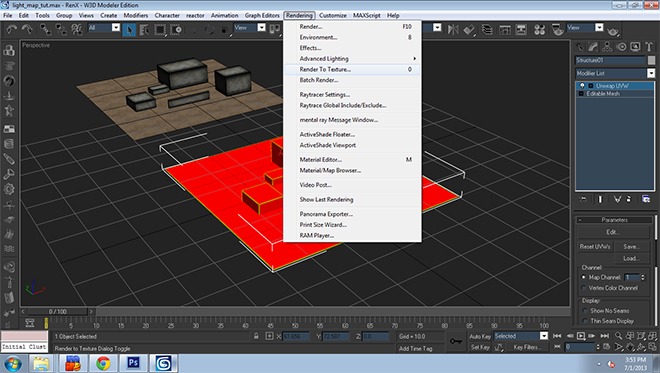Open the Create command panel tab
The height and width of the screenshot is (373, 660).
point(580,47)
